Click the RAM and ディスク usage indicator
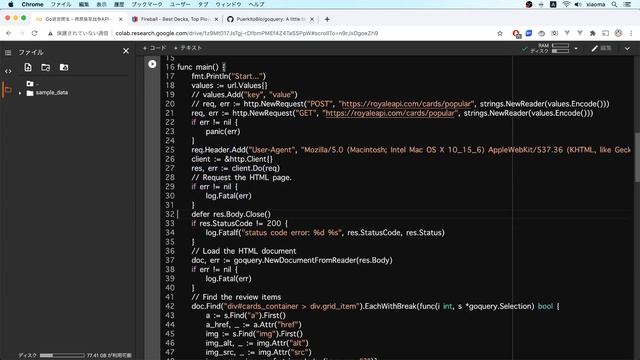 pos(550,48)
